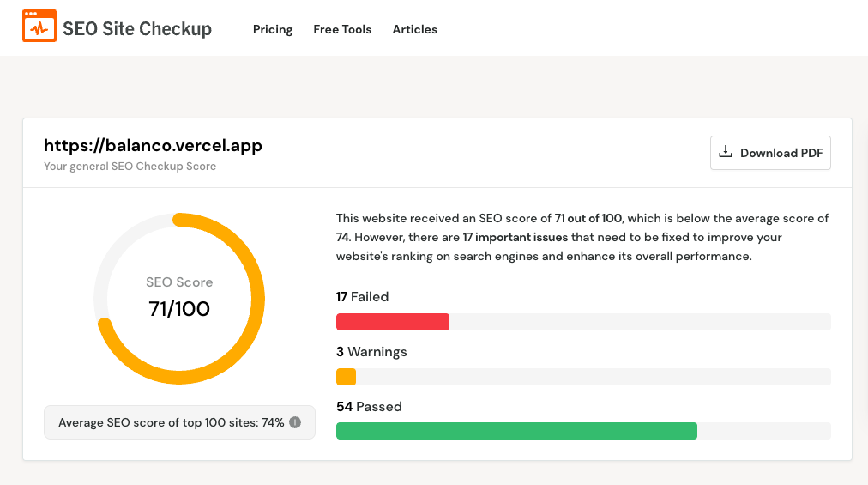Click the green Passed progress bar
The image size is (868, 485).
click(x=516, y=431)
